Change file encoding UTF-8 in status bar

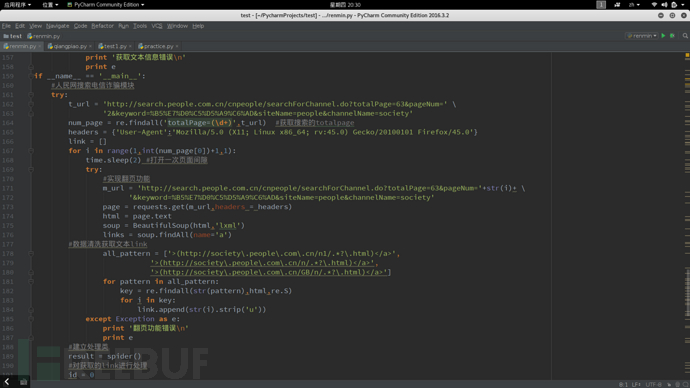[x=653, y=384]
